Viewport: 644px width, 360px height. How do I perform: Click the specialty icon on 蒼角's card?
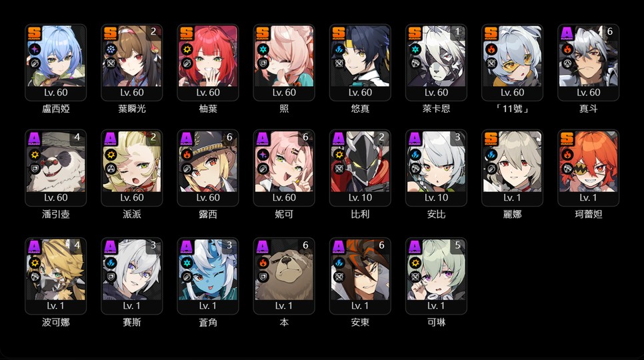[x=187, y=277]
